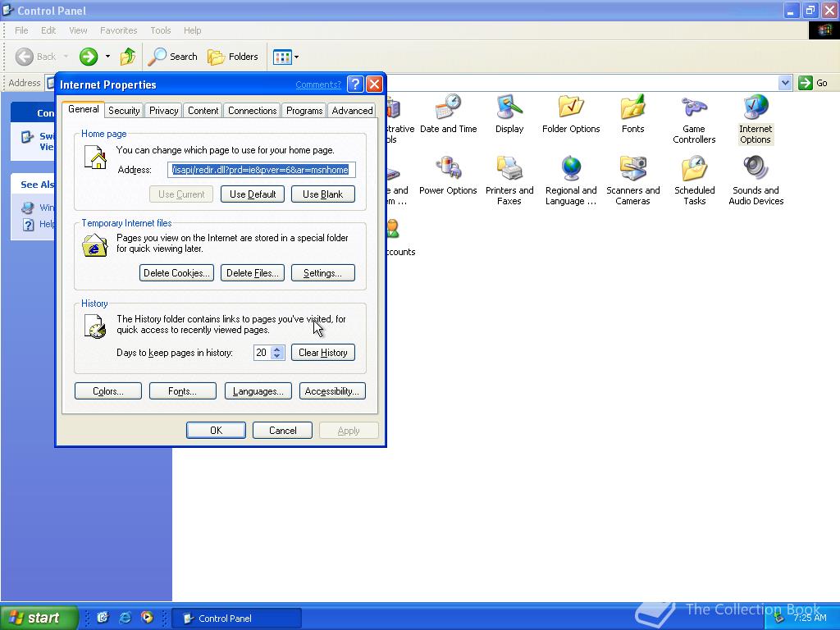Image resolution: width=840 pixels, height=630 pixels.
Task: Select the General tab
Action: coord(84,109)
